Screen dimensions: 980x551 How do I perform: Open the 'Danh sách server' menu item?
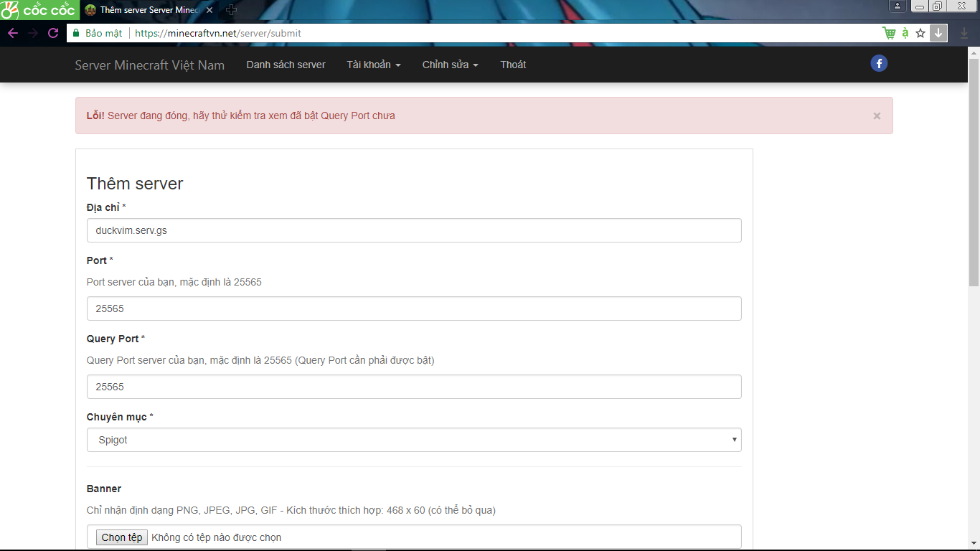pyautogui.click(x=286, y=65)
